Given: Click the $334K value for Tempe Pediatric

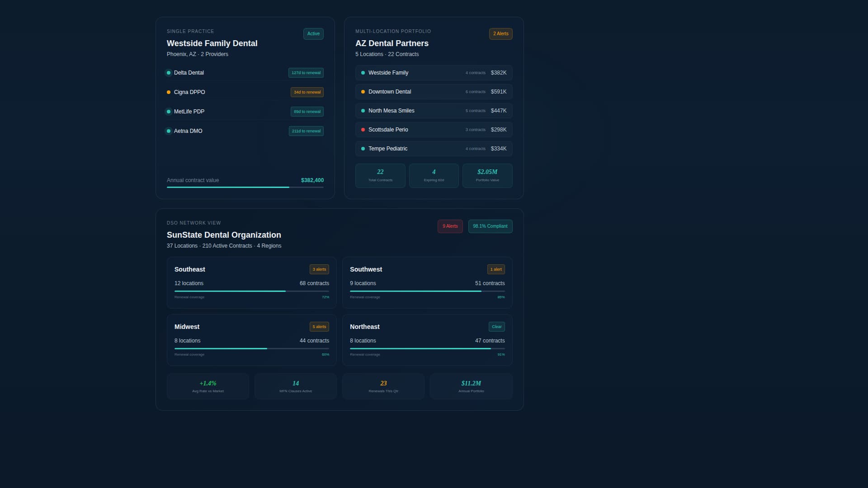Looking at the screenshot, I should [x=499, y=149].
